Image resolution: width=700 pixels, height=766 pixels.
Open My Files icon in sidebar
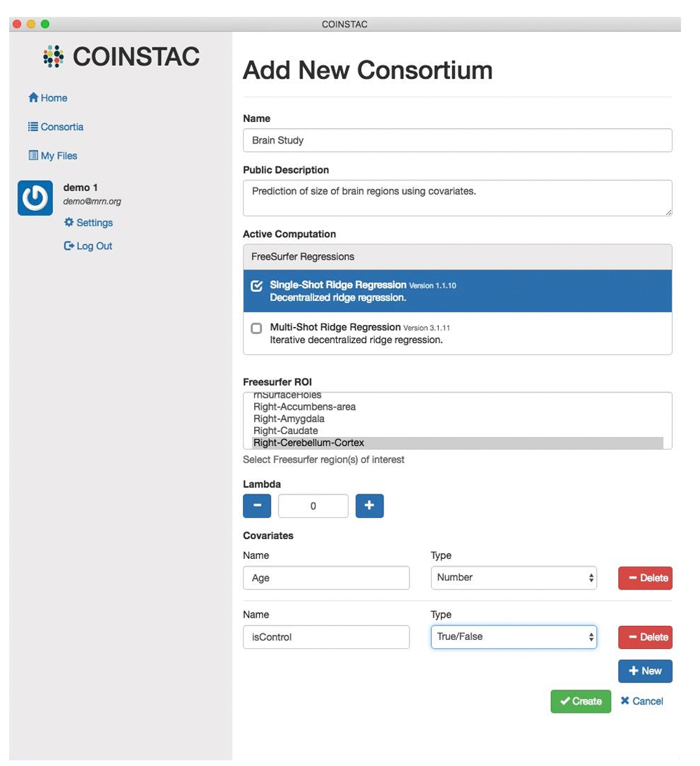(x=33, y=155)
